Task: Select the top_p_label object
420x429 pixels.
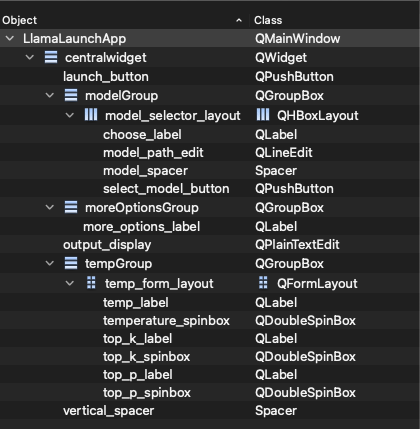Action: 138,375
